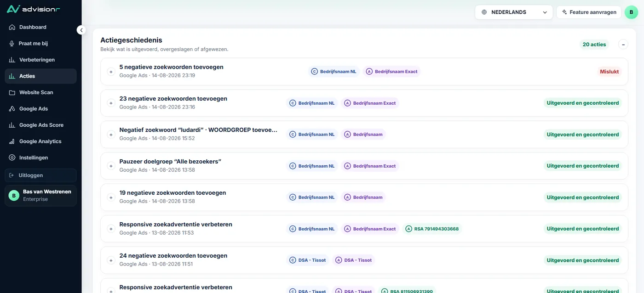Collapse the sidebar with the chevron arrow
644x293 pixels.
[x=81, y=30]
